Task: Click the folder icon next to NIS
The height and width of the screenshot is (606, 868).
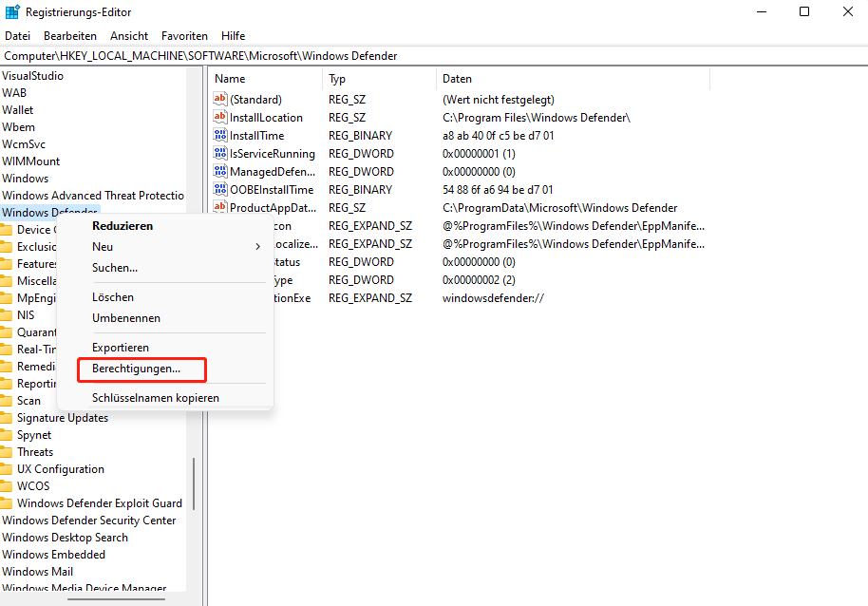Action: [x=6, y=315]
